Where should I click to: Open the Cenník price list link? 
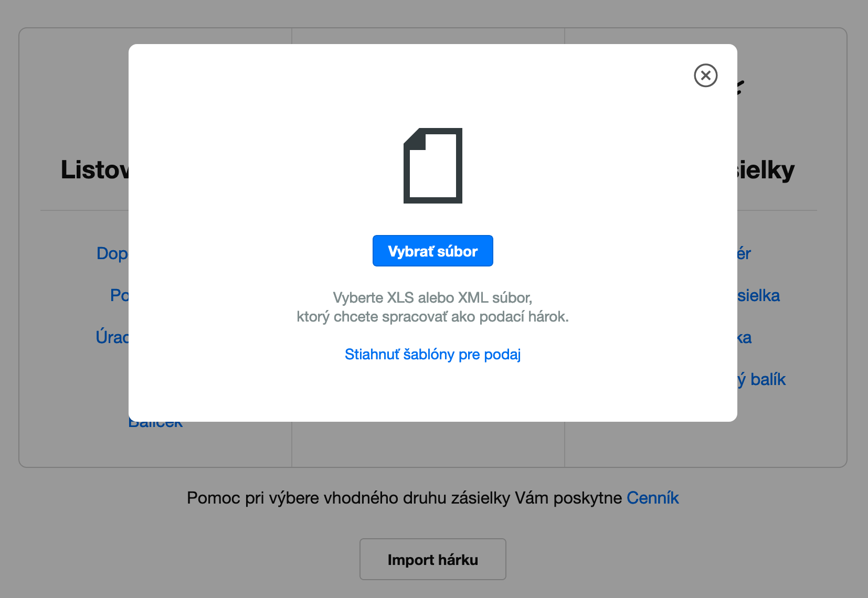pyautogui.click(x=653, y=498)
